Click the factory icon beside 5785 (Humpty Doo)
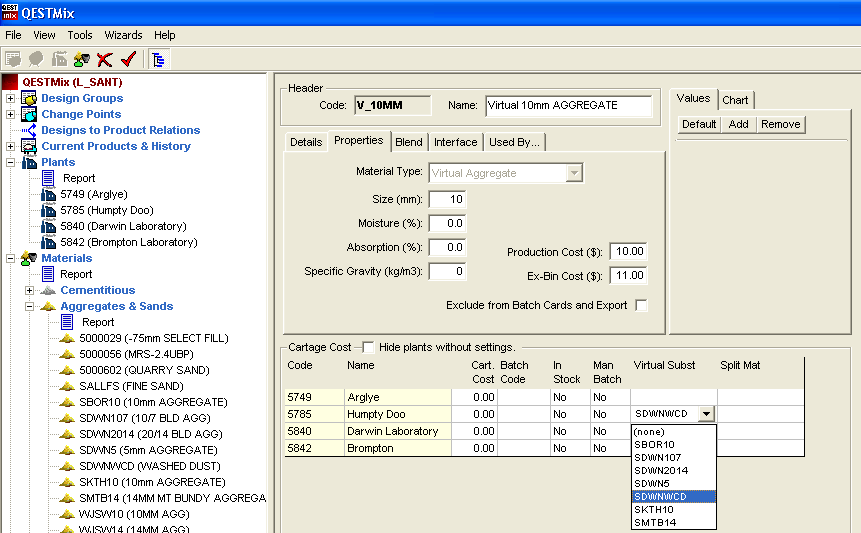 (49, 210)
